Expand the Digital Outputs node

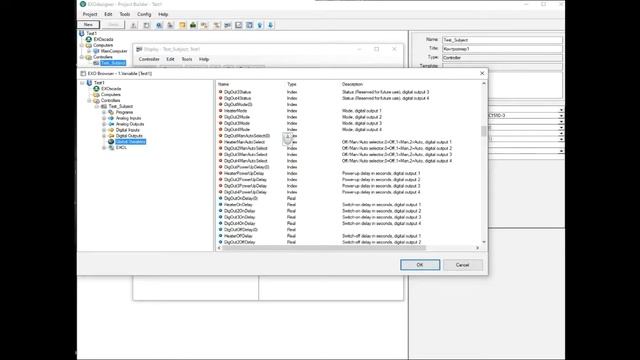104,136
